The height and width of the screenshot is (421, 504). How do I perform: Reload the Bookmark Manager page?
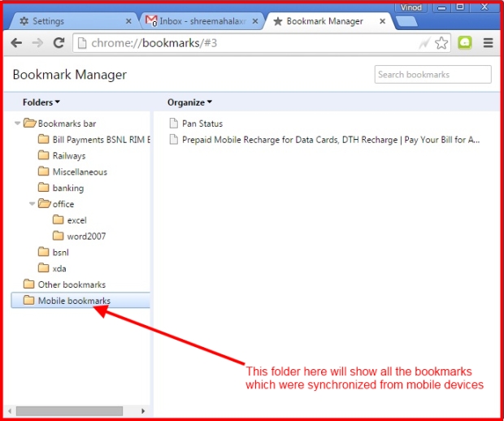pyautogui.click(x=59, y=43)
